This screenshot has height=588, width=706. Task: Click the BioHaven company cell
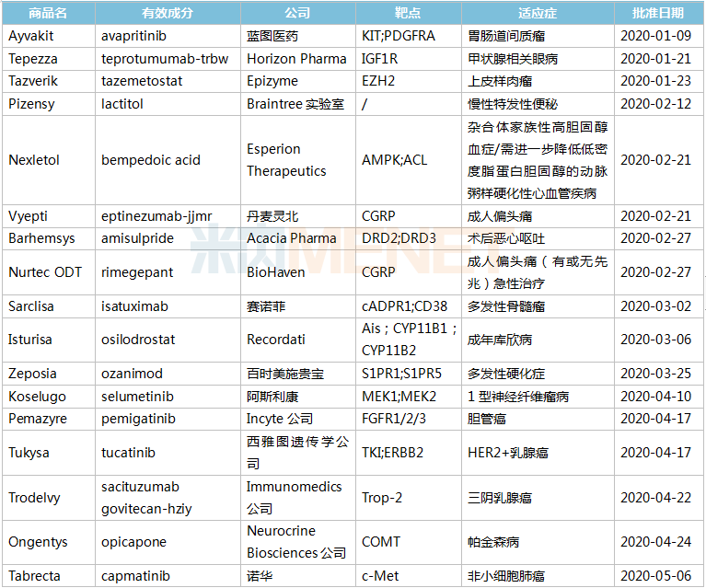point(297,272)
